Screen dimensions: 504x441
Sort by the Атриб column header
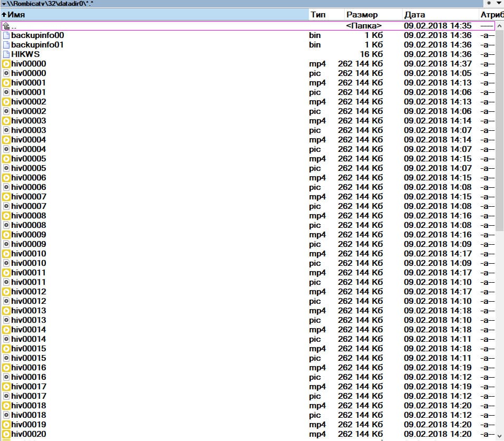pyautogui.click(x=491, y=14)
